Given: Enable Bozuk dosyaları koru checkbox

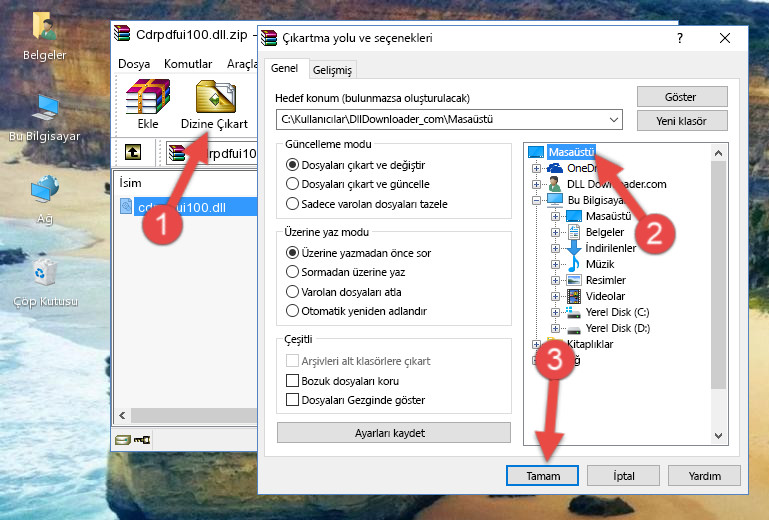Looking at the screenshot, I should click(292, 381).
